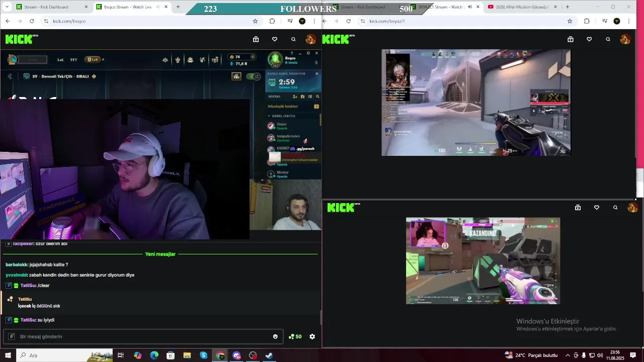Open a new tab in the left browser
This screenshot has height=362, width=644.
pyautogui.click(x=178, y=7)
